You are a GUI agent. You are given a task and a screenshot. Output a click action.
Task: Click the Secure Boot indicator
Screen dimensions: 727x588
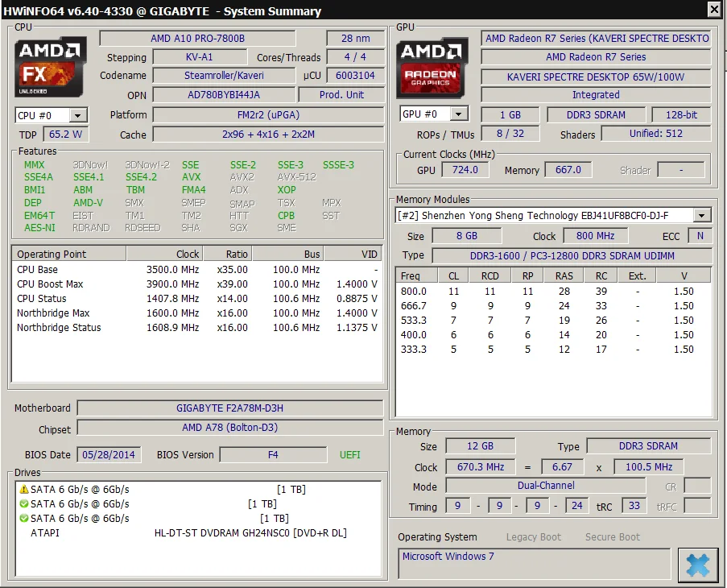[x=613, y=537]
